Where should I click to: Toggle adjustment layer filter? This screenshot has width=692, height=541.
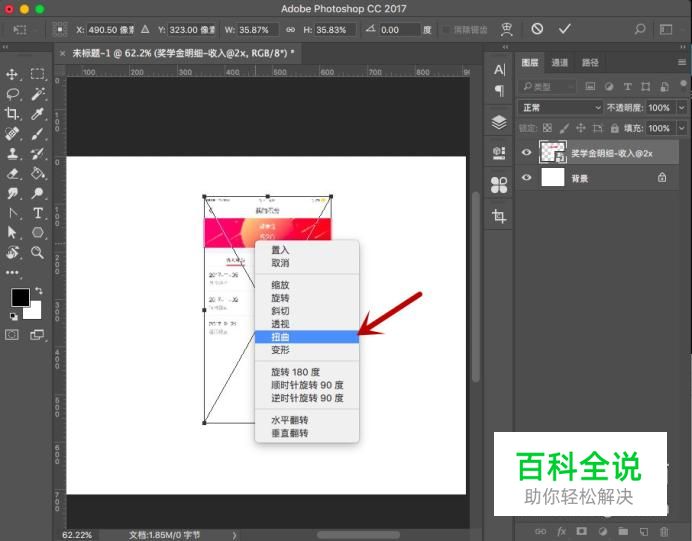tap(609, 86)
